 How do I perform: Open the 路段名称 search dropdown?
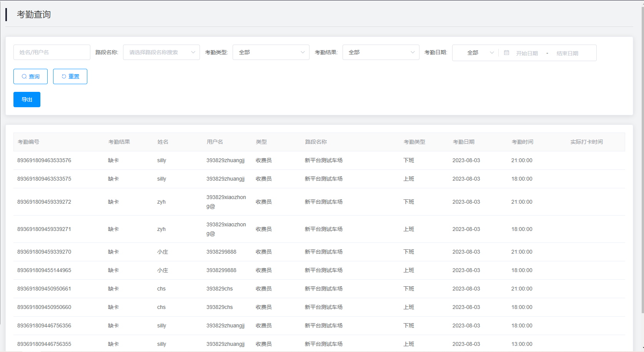[x=161, y=52]
